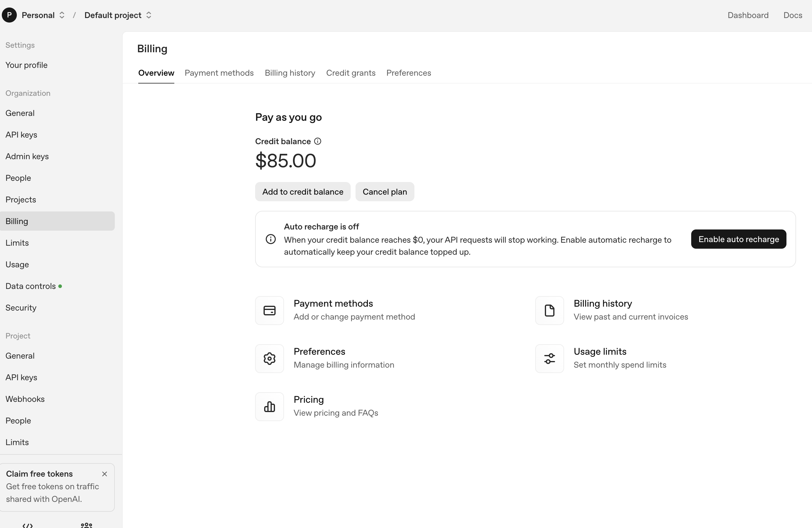Open Data controls in sidebar
Image resolution: width=812 pixels, height=528 pixels.
(31, 286)
